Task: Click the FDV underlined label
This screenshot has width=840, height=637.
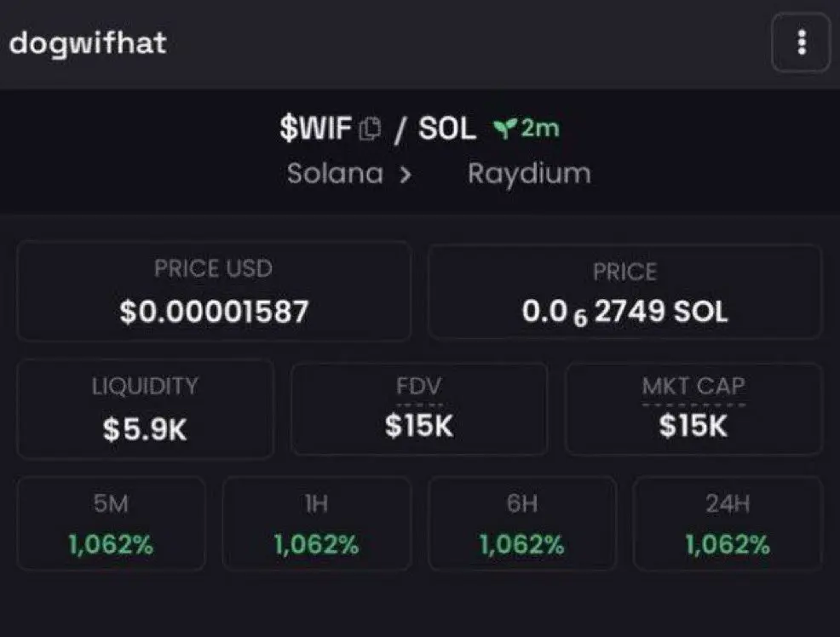Action: [419, 387]
